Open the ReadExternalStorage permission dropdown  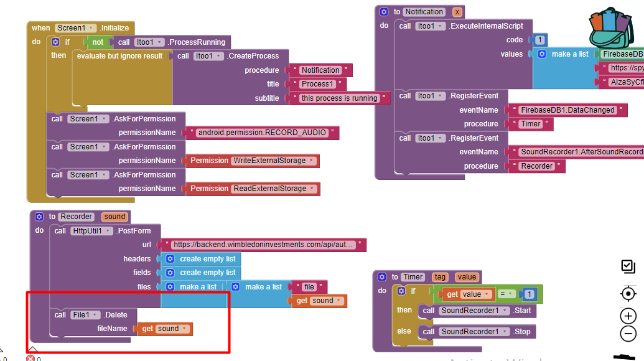312,189
